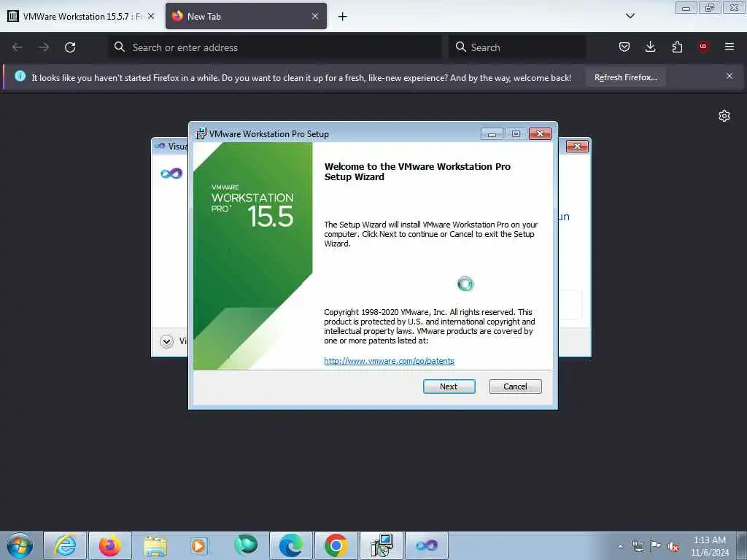Open the teal round app in taskbar

point(246,545)
